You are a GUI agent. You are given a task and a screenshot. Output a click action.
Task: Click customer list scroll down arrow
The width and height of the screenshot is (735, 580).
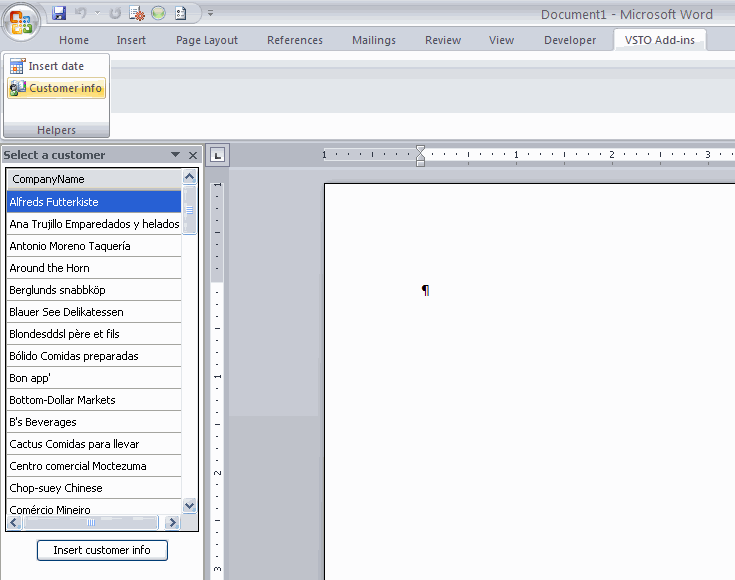click(x=189, y=506)
